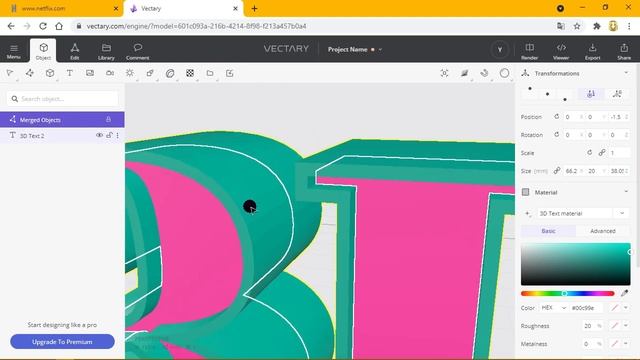Create a group folder

[x=210, y=73]
